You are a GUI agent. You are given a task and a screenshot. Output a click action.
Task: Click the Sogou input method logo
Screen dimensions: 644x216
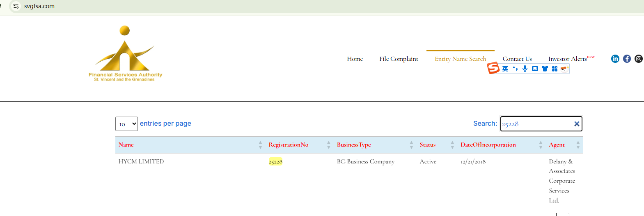tap(493, 68)
